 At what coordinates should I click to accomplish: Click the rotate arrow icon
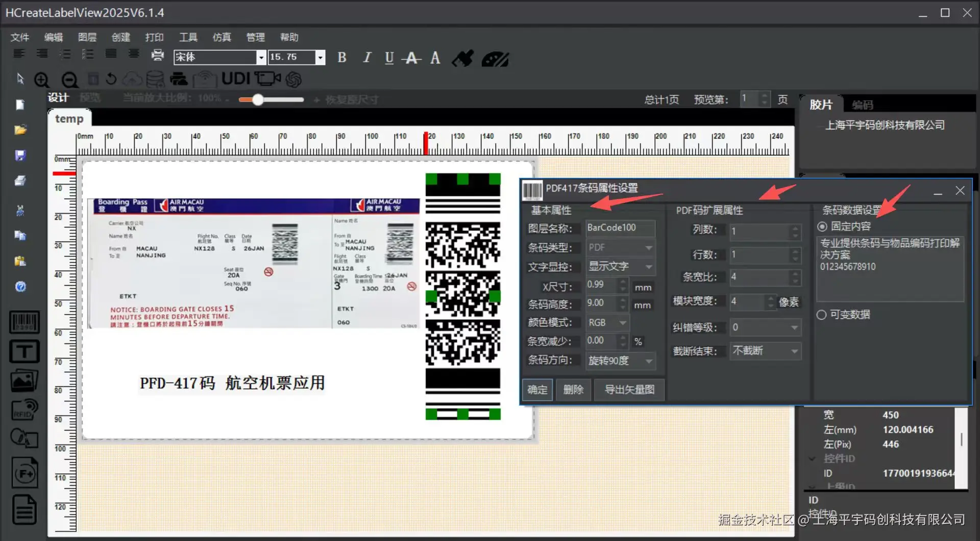click(x=111, y=79)
